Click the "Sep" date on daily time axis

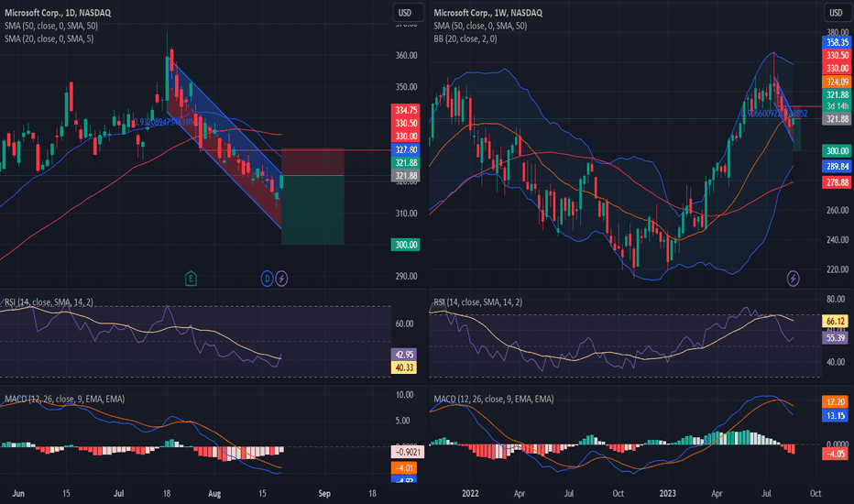(x=324, y=493)
